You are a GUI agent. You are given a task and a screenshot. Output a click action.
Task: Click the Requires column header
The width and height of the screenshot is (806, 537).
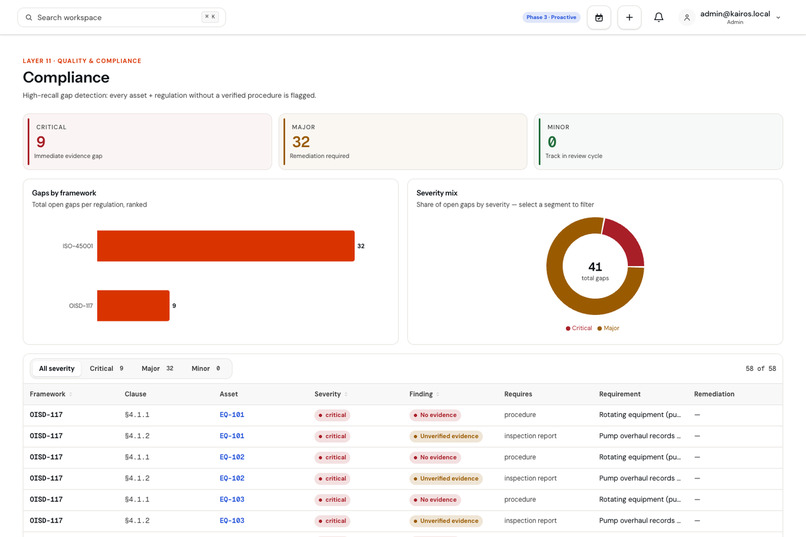(x=518, y=394)
